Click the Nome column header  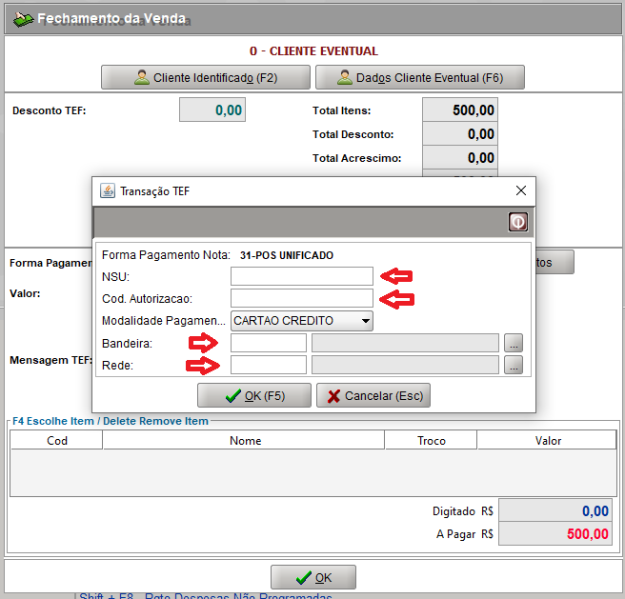point(245,440)
